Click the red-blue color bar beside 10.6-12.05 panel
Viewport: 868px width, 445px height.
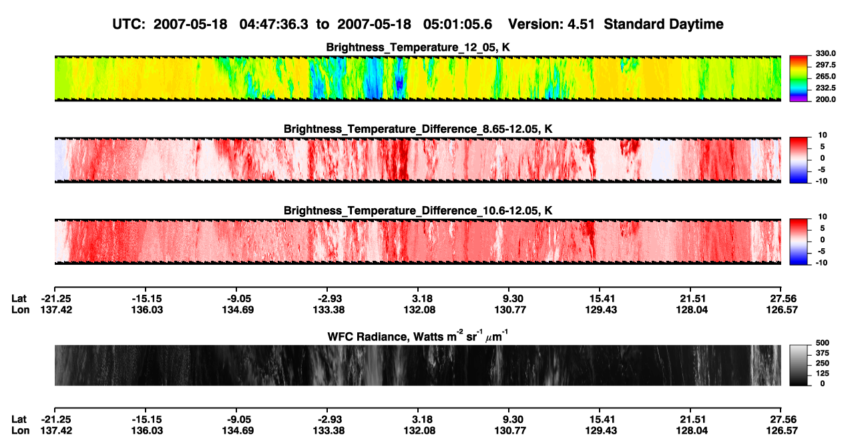pos(798,241)
